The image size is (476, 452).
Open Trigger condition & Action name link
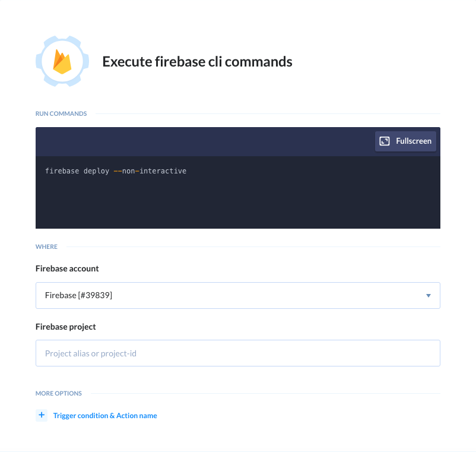tap(105, 416)
